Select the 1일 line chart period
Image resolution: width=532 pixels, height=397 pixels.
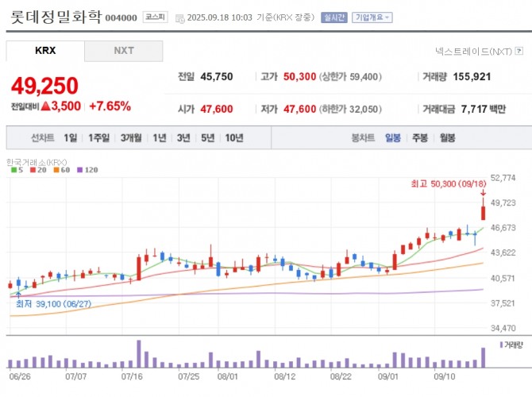70,138
